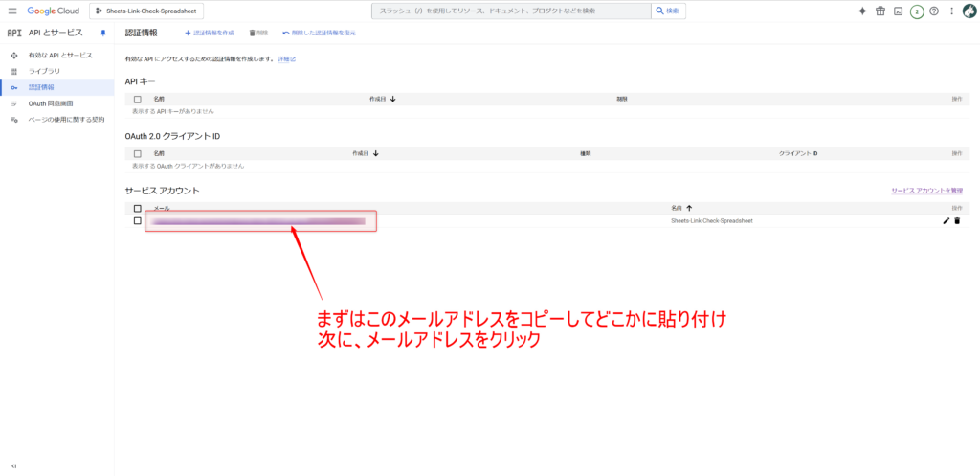Image resolution: width=980 pixels, height=476 pixels.
Task: Open OAuth 同意画面 in the sidebar
Action: [51, 103]
